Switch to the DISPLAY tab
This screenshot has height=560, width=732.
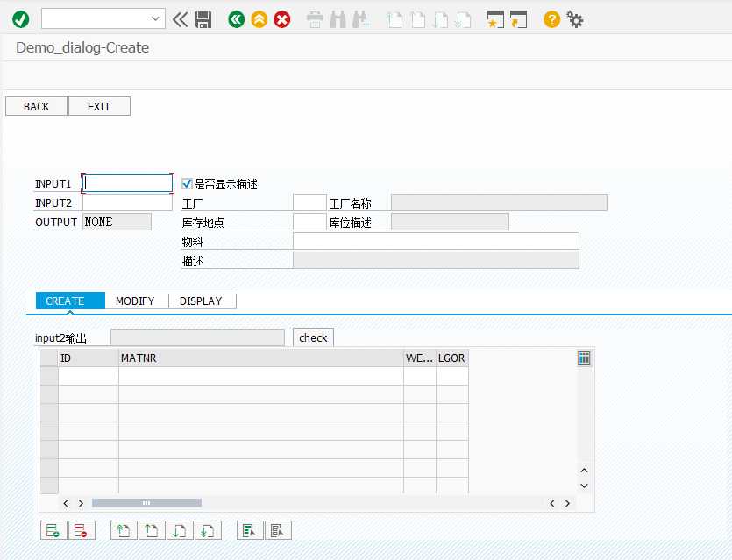pyautogui.click(x=202, y=301)
